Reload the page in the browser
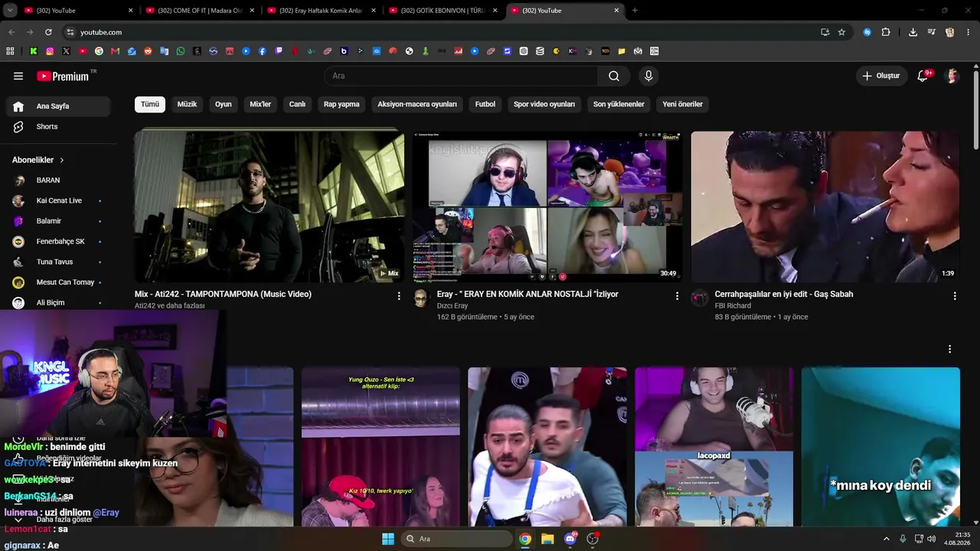The height and width of the screenshot is (551, 980). pos(48,32)
